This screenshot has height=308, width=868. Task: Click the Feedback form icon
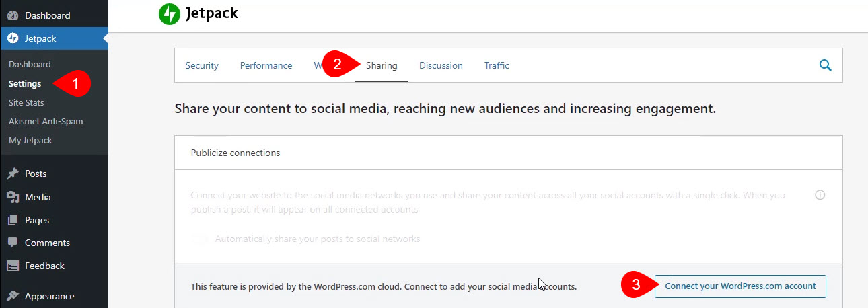click(x=13, y=266)
